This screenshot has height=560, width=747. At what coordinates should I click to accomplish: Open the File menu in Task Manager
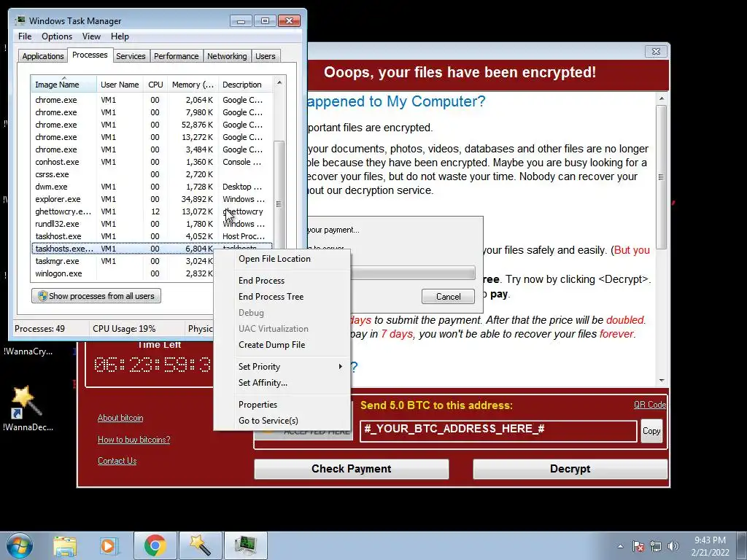point(25,36)
